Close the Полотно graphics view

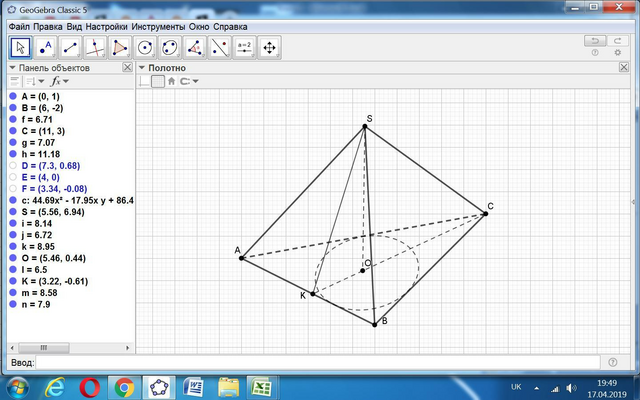[624, 67]
